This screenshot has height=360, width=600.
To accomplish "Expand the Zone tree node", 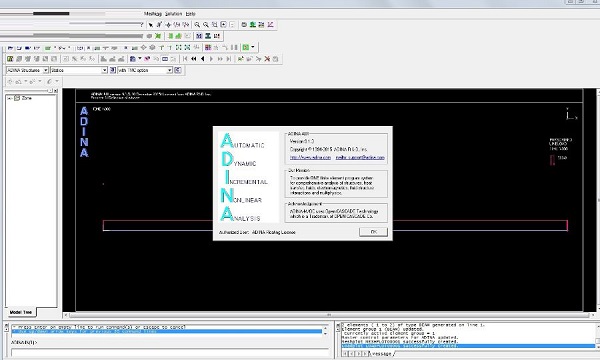I will pos(10,98).
